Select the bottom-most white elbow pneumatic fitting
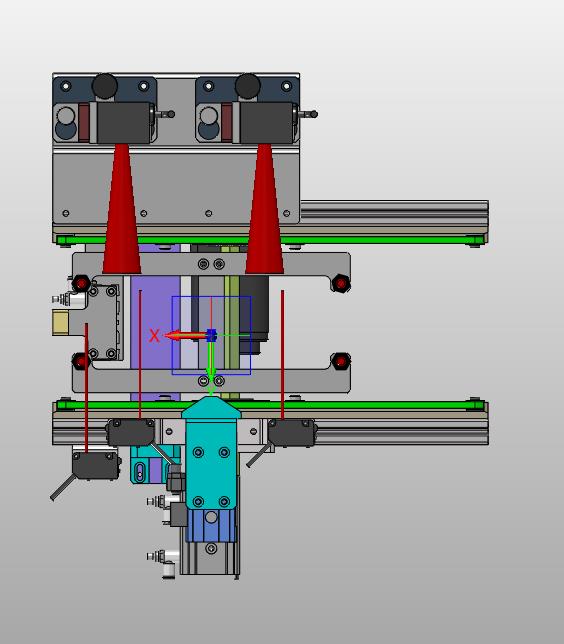 pos(163,564)
